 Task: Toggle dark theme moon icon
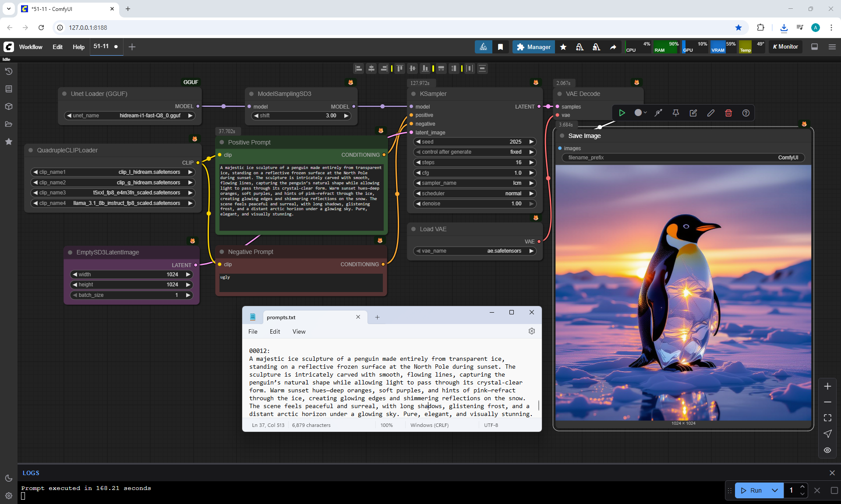click(x=9, y=478)
